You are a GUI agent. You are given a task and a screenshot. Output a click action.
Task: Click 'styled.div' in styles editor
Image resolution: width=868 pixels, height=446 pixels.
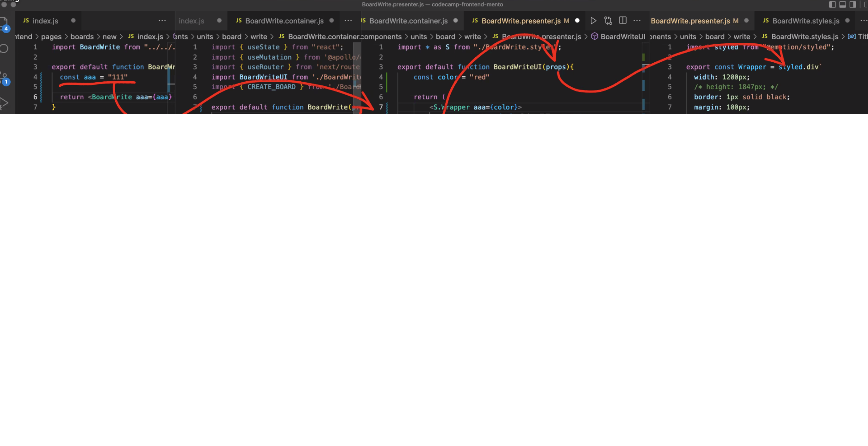[x=798, y=67]
